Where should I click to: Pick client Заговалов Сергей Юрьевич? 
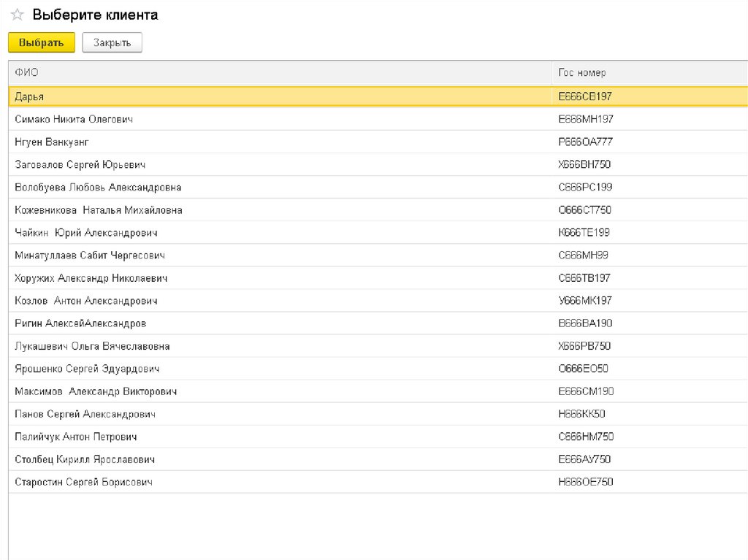pyautogui.click(x=80, y=165)
